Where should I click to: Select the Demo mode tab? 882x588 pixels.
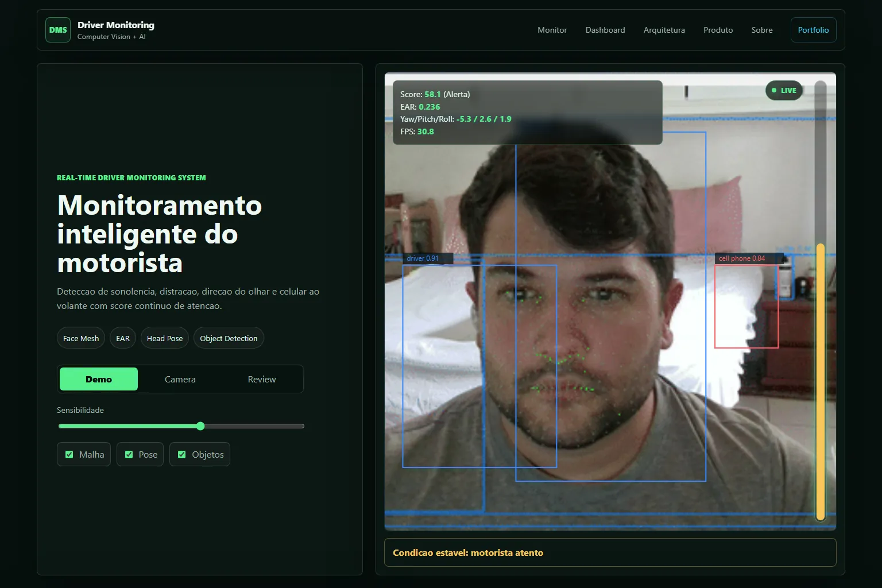click(x=99, y=379)
